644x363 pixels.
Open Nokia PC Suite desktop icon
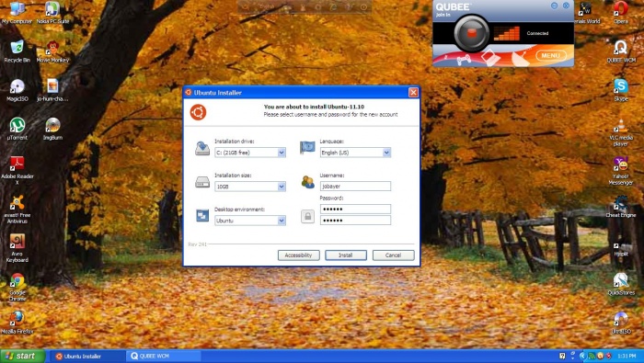click(52, 13)
